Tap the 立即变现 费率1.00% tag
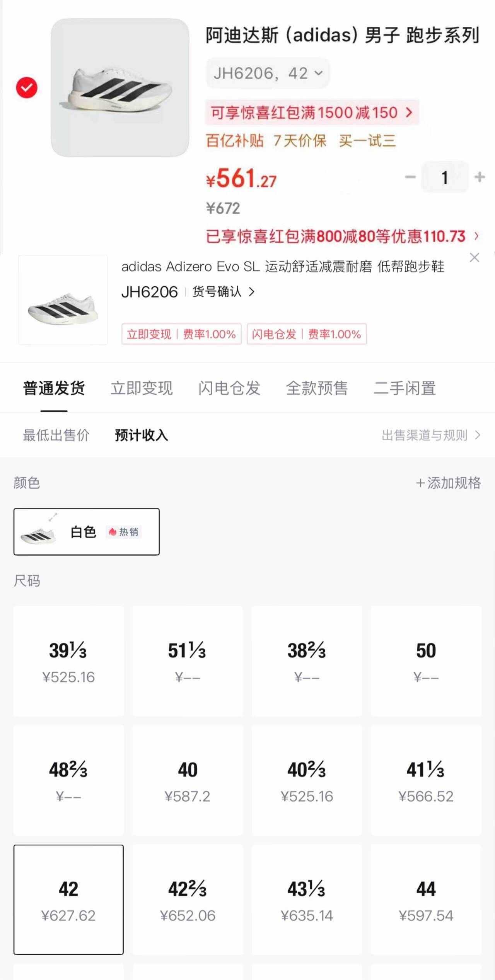495x980 pixels. click(181, 334)
